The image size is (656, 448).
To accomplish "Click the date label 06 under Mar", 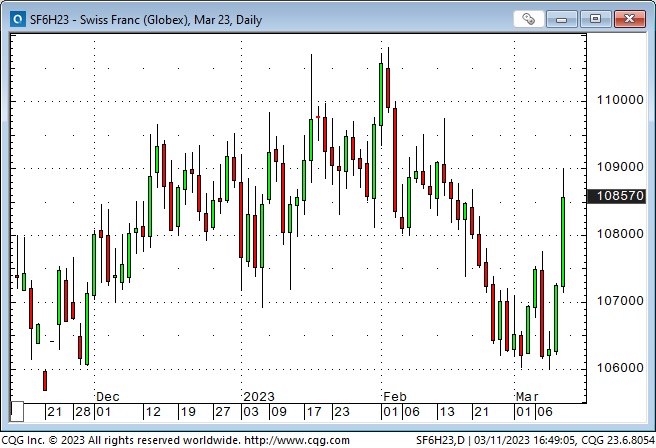I will [x=545, y=412].
